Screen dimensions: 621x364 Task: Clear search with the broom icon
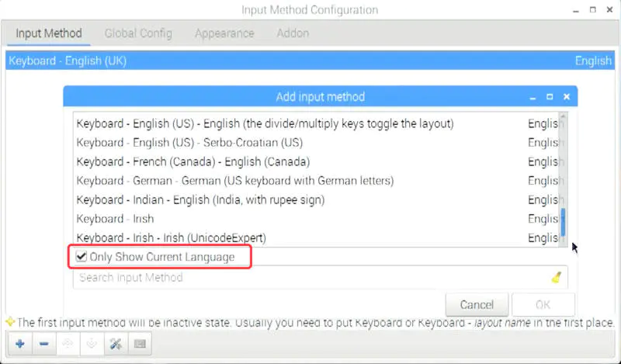tap(557, 277)
